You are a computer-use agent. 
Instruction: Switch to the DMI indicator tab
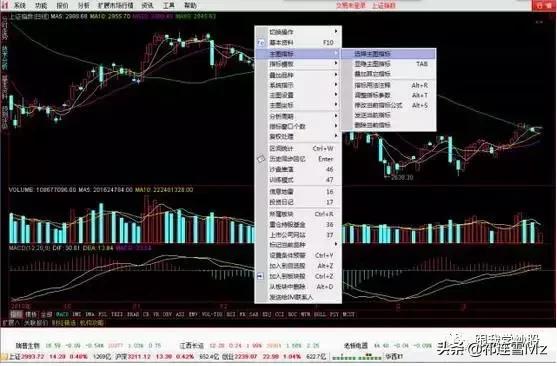pyautogui.click(x=77, y=314)
